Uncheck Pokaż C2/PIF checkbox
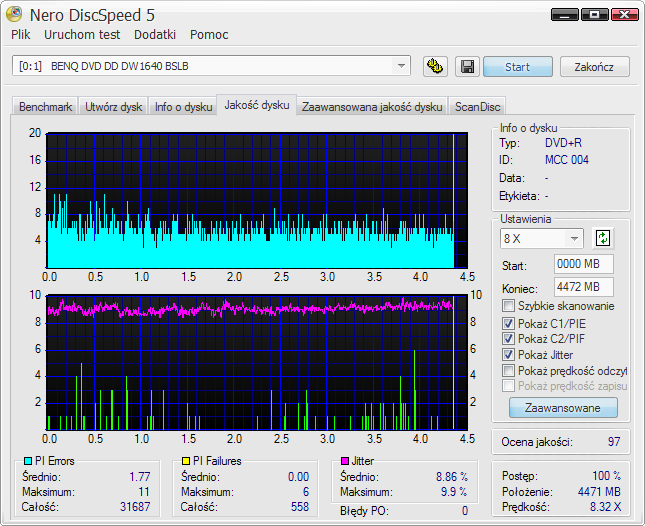Image resolution: width=645 pixels, height=526 pixels. tap(508, 339)
